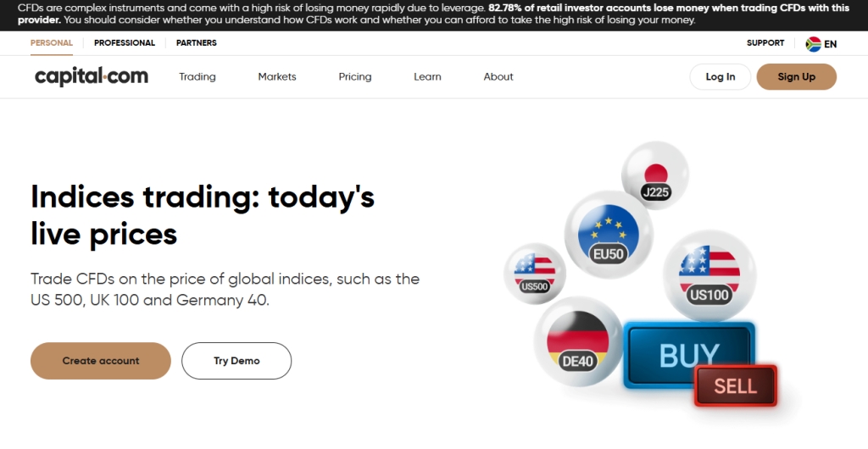Click the Japan J225 index bubble
The height and width of the screenshot is (449, 868).
point(655,176)
